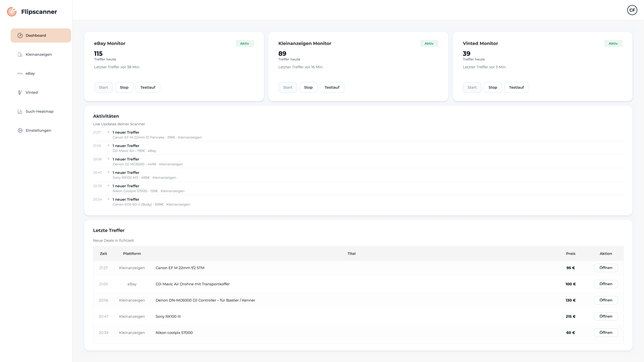The width and height of the screenshot is (644, 362).
Task: Run a Testlauf for eBay Monitor
Action: pos(148,87)
